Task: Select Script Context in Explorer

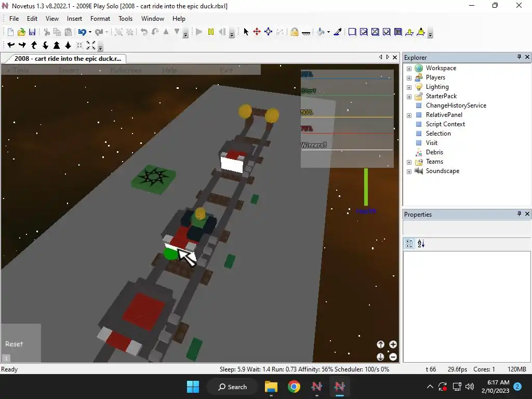Action: click(x=445, y=124)
